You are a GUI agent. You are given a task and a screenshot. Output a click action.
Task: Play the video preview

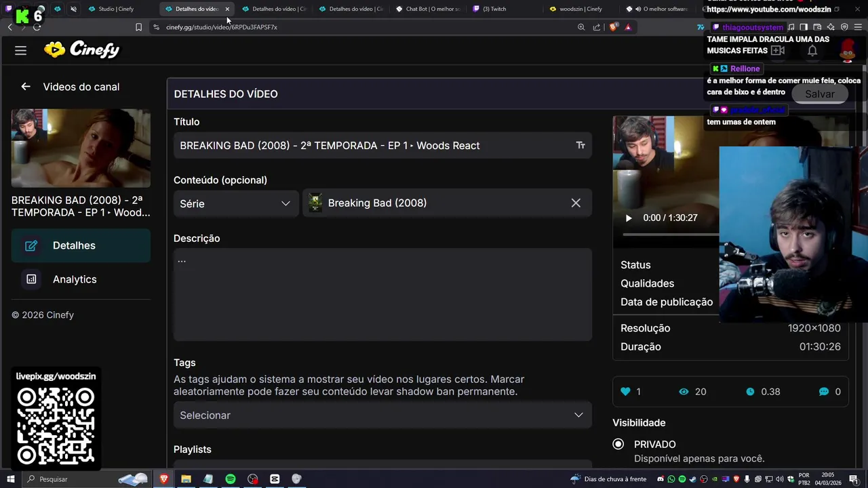[629, 218]
